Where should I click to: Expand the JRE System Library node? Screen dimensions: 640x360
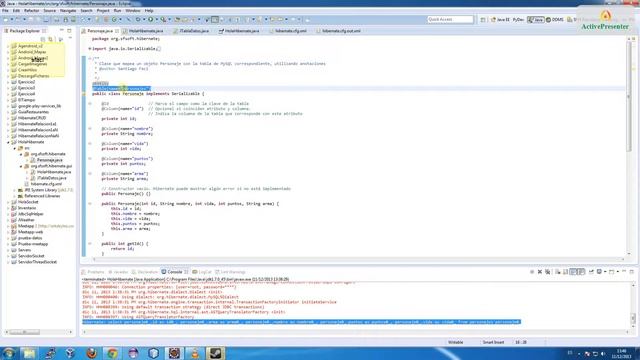pos(15,190)
